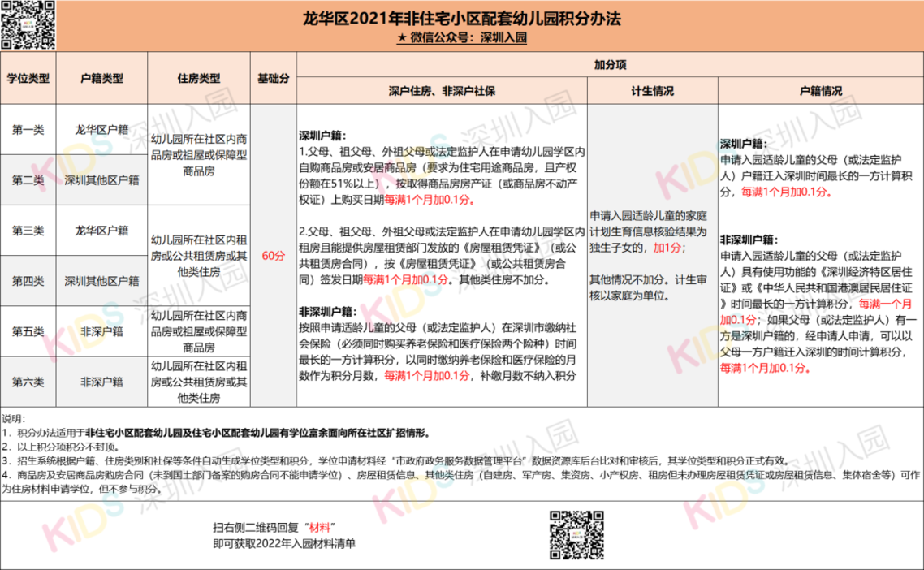Click the 扫右侧二维码回复“材料” line
Viewport: 924px width, 570px height.
[274, 528]
